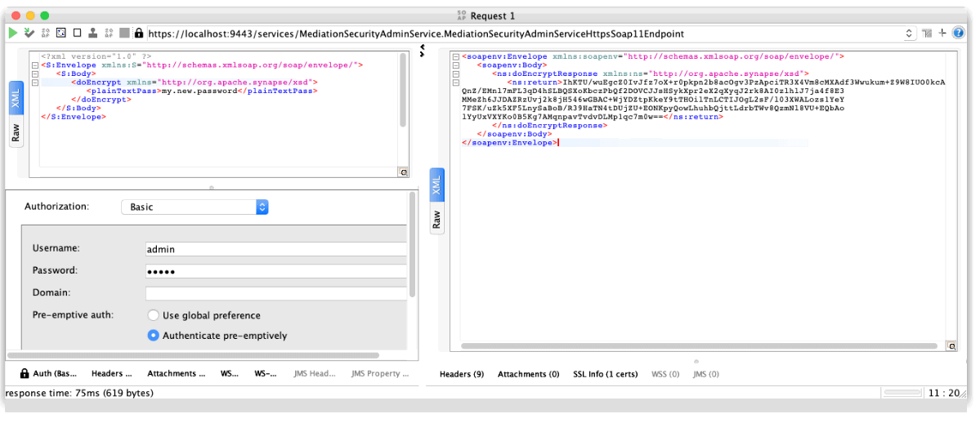Select 'Authenticate pre-emptively' radio option

point(153,336)
